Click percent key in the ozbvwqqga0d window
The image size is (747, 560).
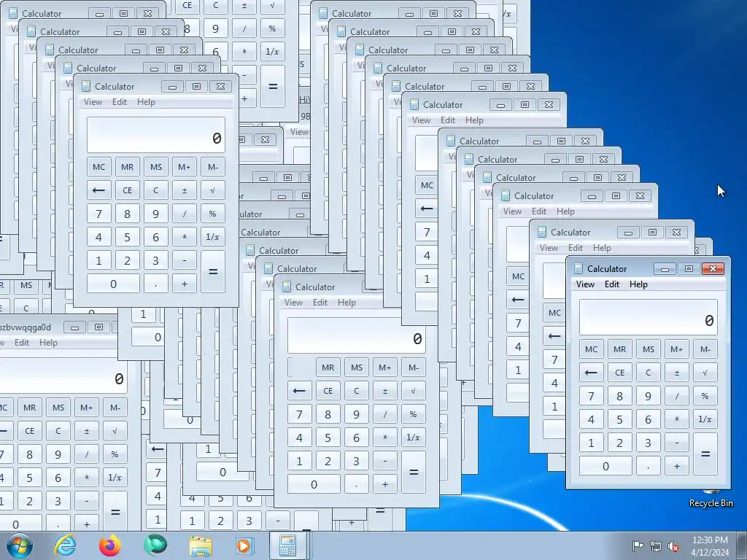[x=115, y=454]
